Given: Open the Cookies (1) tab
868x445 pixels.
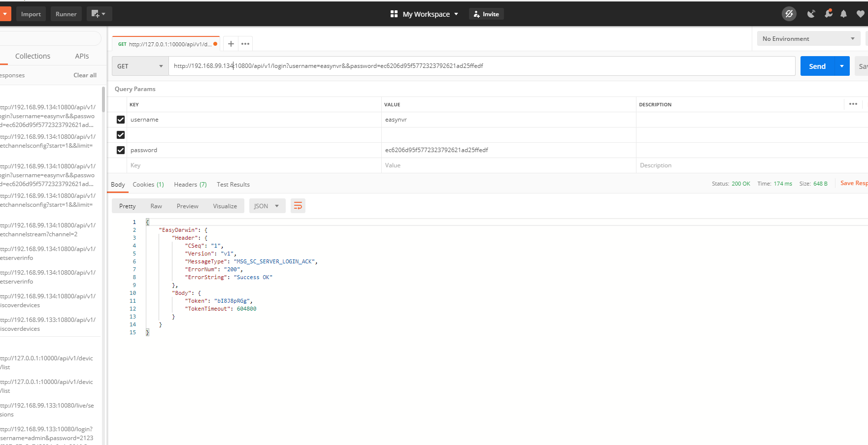Looking at the screenshot, I should 148,185.
